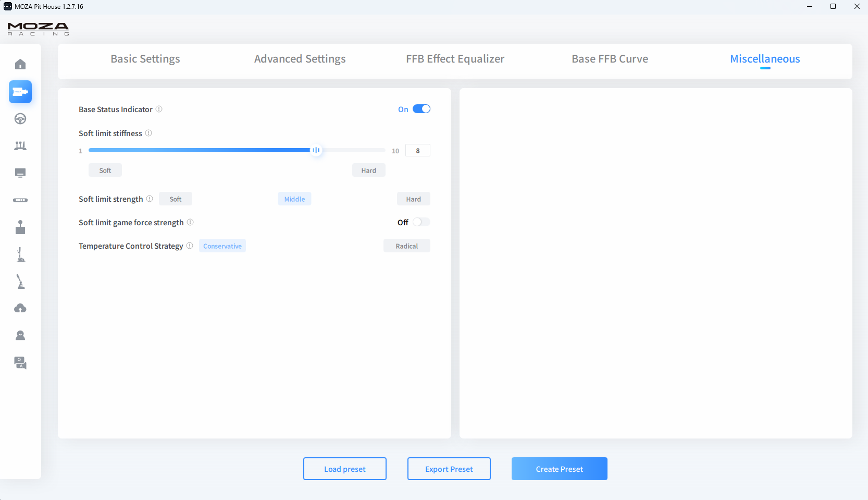The image size is (868, 500).
Task: Open the steering wheel settings
Action: (20, 119)
